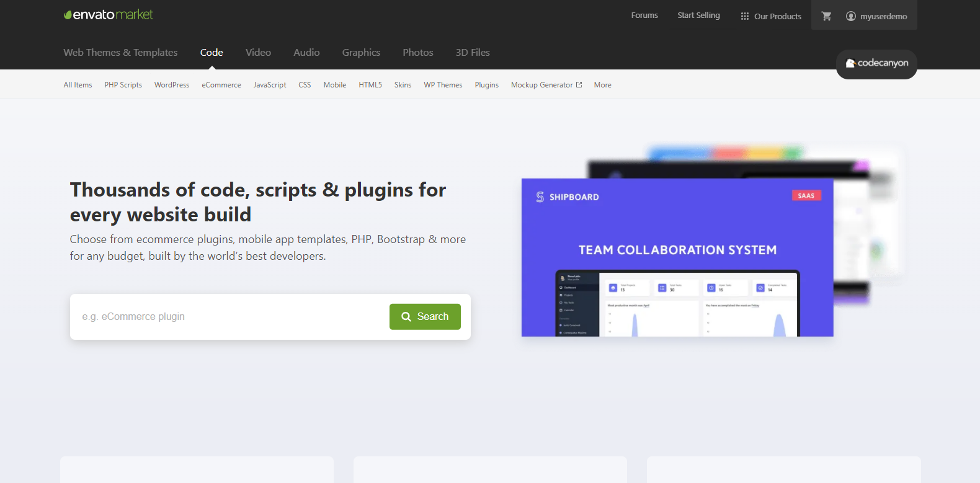980x483 pixels.
Task: Select the Code tab
Action: 212,53
